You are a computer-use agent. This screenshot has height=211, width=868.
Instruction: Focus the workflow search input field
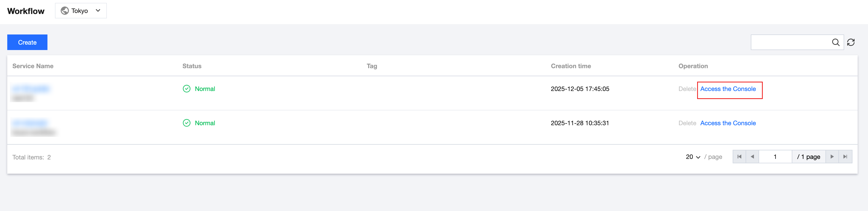click(x=790, y=42)
